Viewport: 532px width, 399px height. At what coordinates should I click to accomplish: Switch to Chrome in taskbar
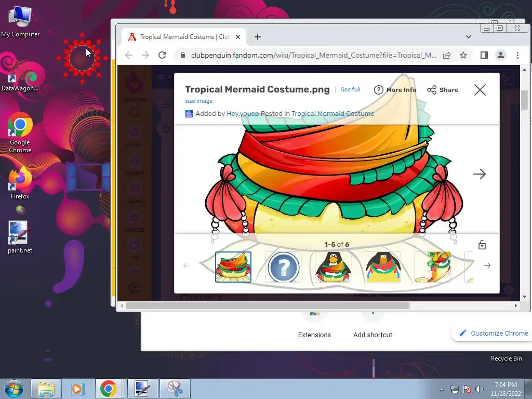[x=108, y=389]
